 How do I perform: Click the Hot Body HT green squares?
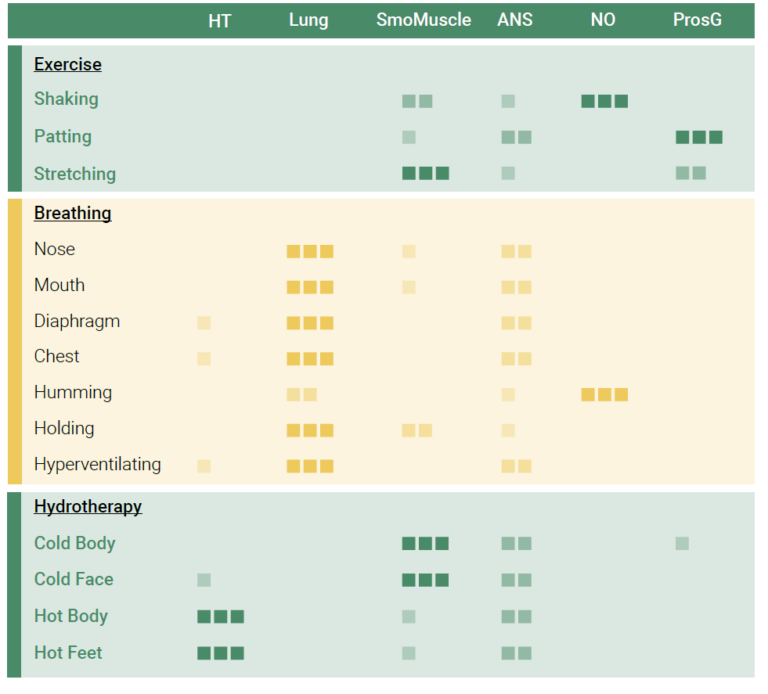[220, 616]
